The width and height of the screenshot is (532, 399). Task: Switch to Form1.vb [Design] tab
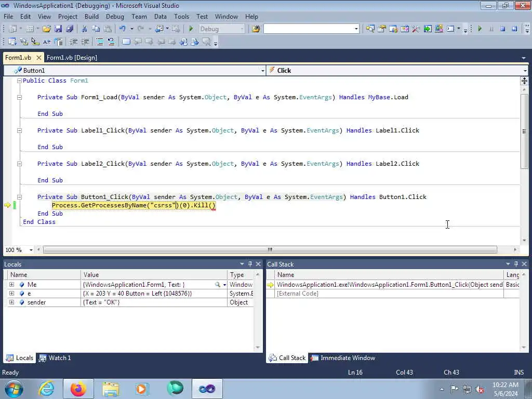point(72,58)
